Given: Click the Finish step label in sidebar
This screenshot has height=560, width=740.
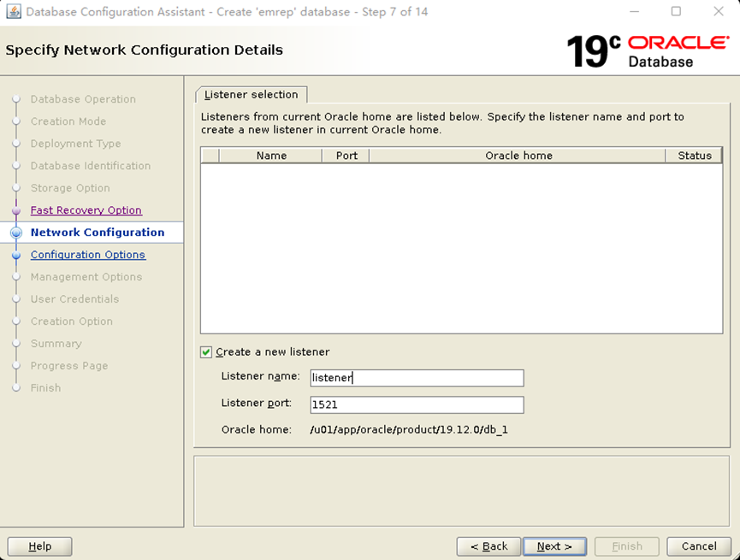Looking at the screenshot, I should [46, 387].
